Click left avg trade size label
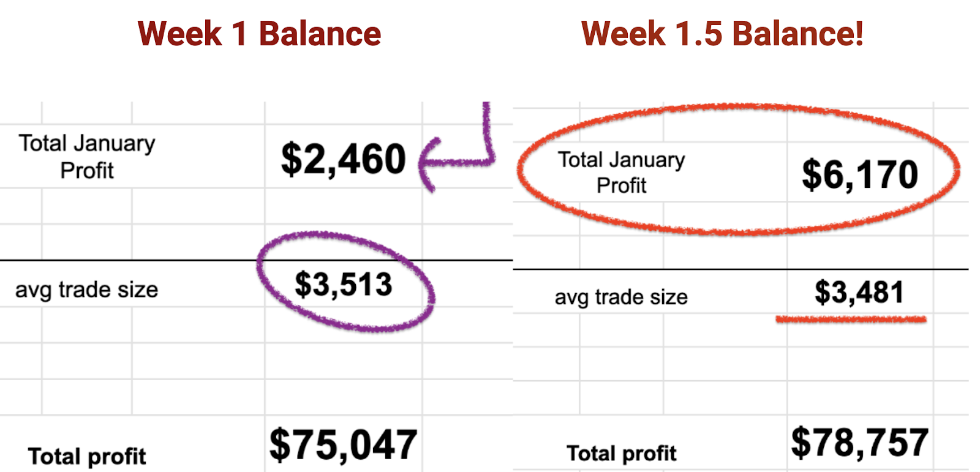The image size is (980, 472). (x=87, y=289)
